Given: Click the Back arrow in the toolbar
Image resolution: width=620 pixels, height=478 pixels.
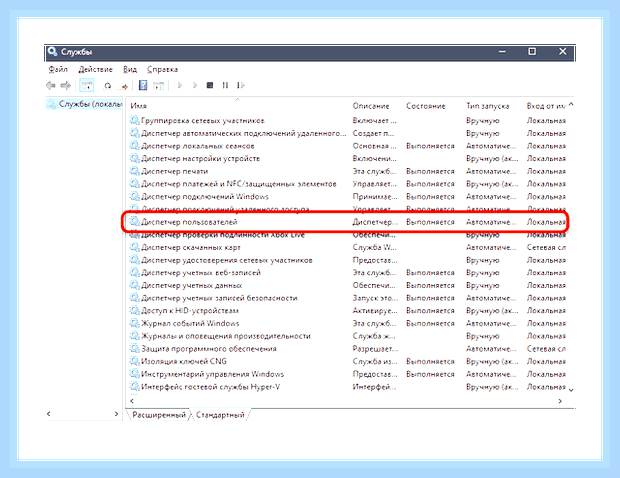Looking at the screenshot, I should point(51,85).
